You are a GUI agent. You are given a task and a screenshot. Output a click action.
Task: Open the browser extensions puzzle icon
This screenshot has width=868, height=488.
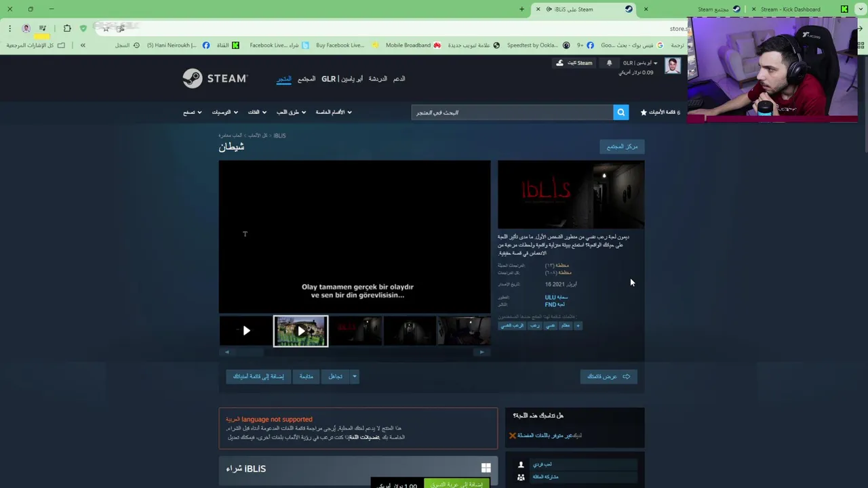click(x=67, y=28)
